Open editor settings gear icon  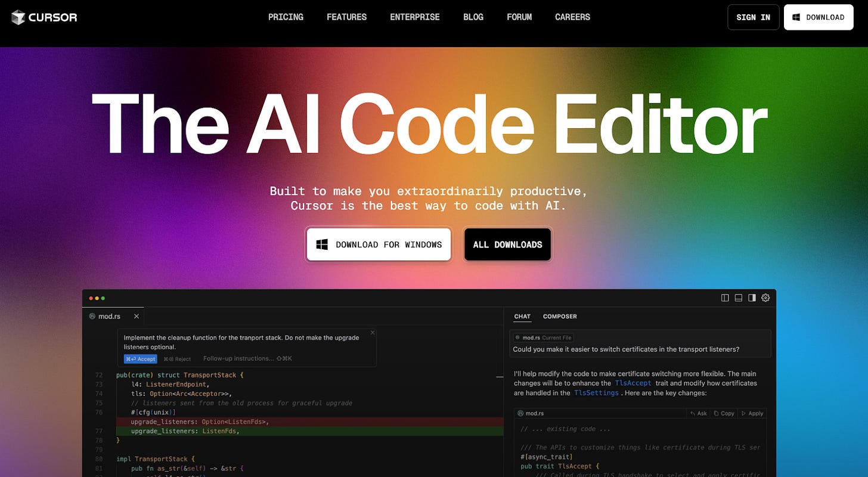point(765,298)
